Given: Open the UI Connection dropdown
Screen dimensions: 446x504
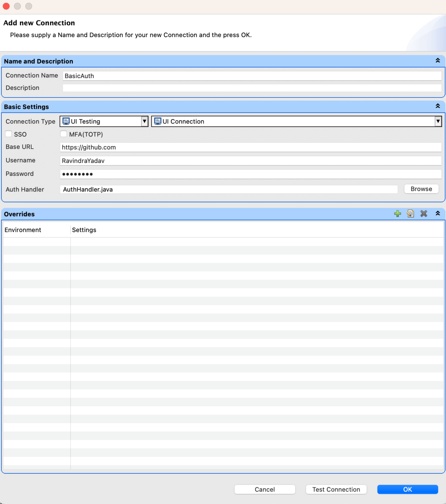Looking at the screenshot, I should [438, 121].
